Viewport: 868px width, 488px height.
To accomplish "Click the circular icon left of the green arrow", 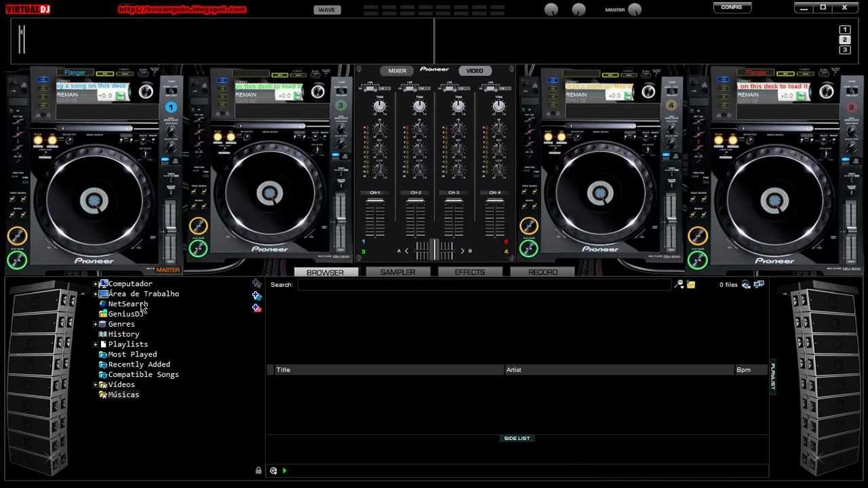I will pyautogui.click(x=273, y=470).
